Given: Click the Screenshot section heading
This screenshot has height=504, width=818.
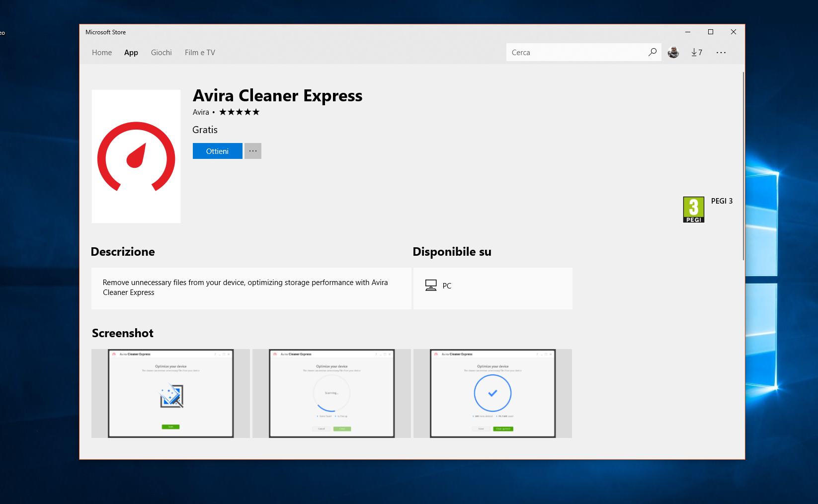Looking at the screenshot, I should tap(123, 333).
